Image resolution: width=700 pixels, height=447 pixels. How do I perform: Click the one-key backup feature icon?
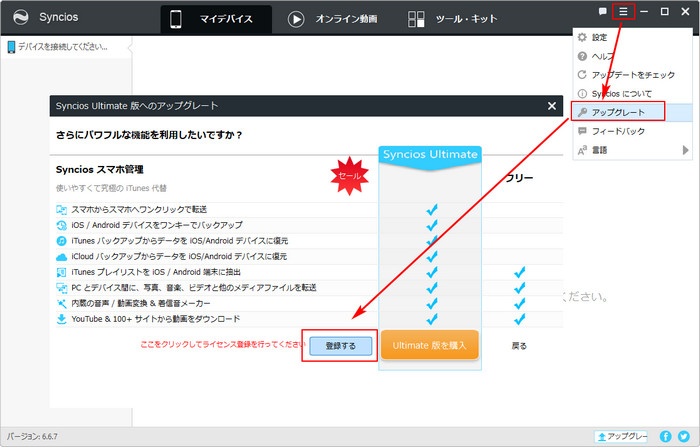pos(62,225)
